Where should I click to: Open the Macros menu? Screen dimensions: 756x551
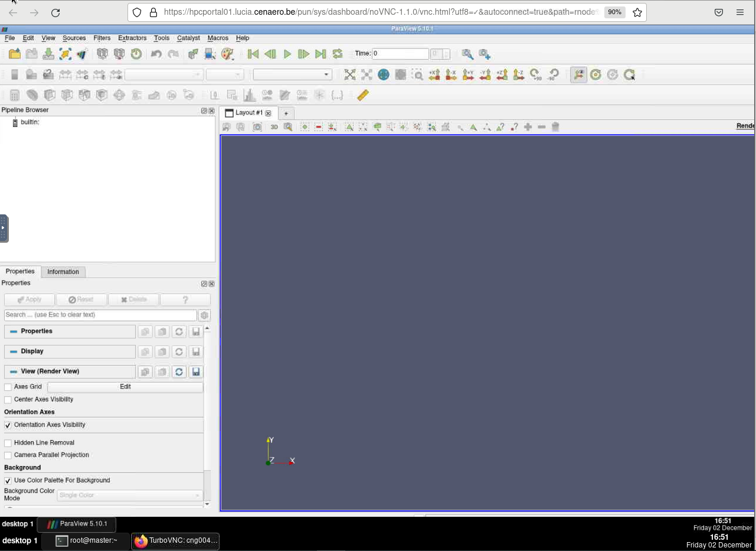[218, 38]
